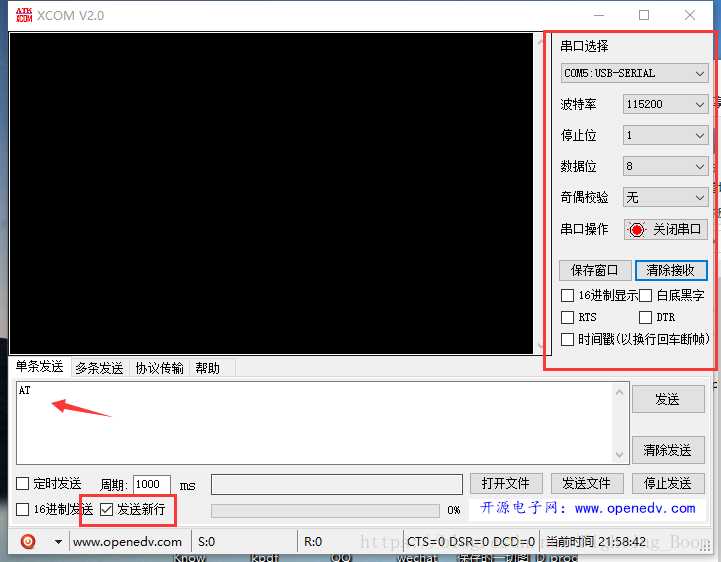The width and height of the screenshot is (721, 562).
Task: Open the COM5:USB-SERIAL port dropdown
Action: 634,73
